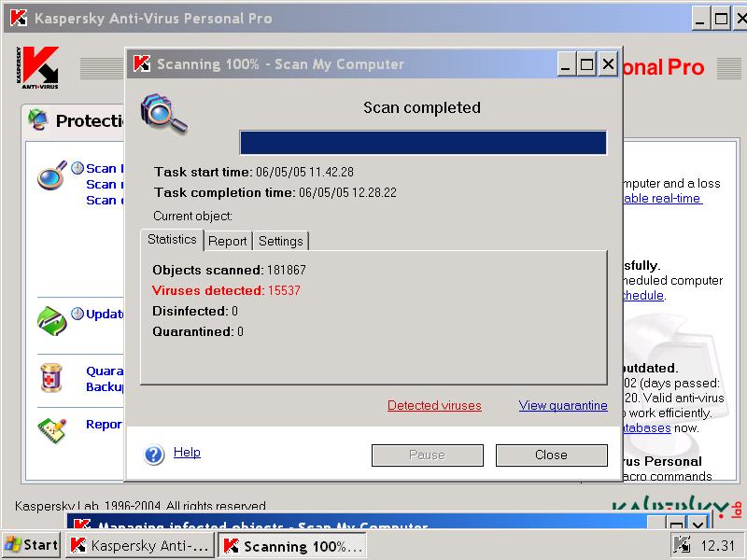Click the 'Current object:' label
This screenshot has width=747, height=560.
point(192,217)
